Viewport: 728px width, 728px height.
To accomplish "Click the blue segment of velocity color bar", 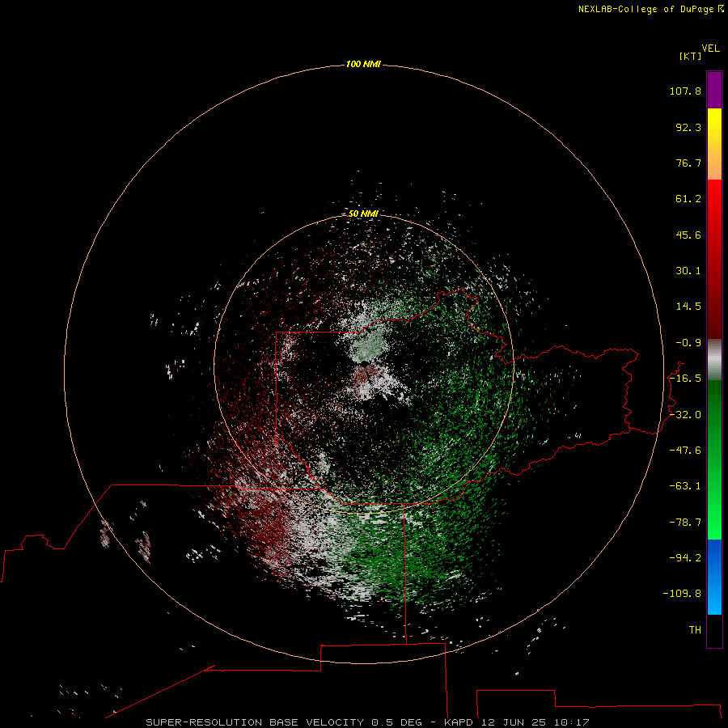I will pyautogui.click(x=714, y=577).
